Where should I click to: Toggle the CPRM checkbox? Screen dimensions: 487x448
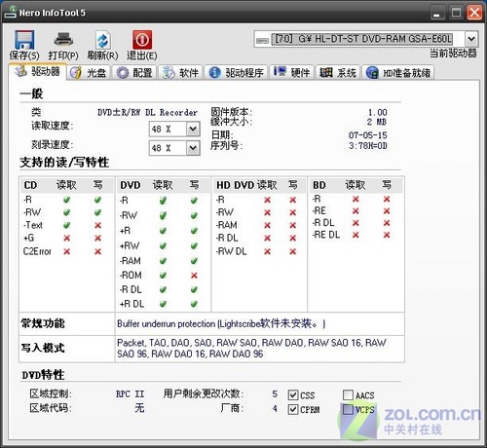click(293, 409)
